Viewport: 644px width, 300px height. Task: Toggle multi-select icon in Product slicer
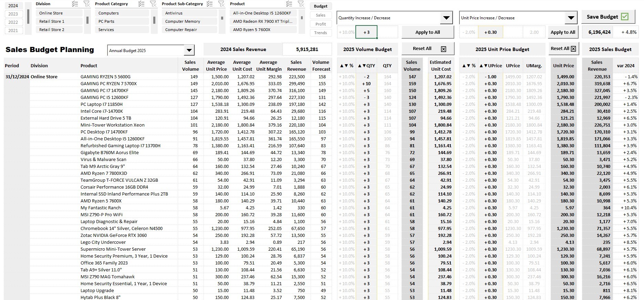click(x=289, y=4)
